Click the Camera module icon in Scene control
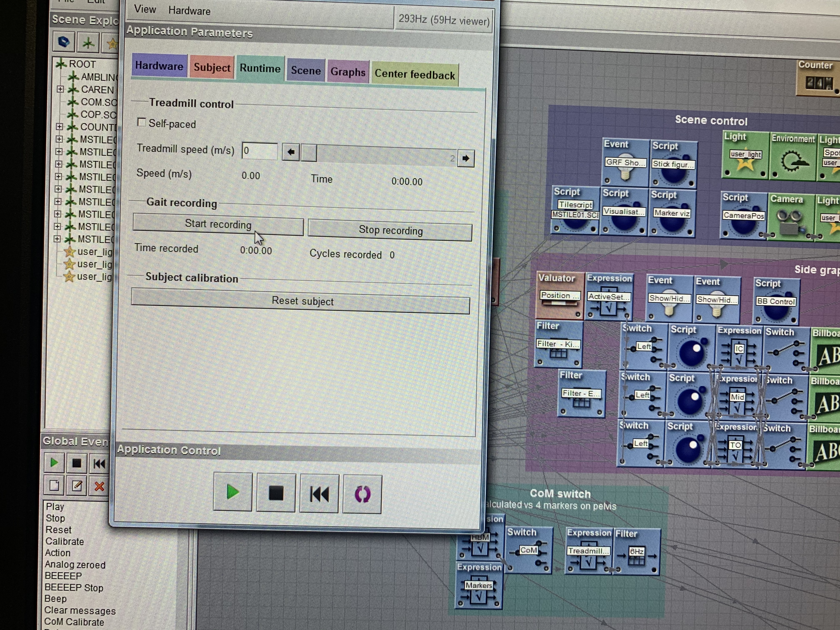840x630 pixels. (790, 222)
